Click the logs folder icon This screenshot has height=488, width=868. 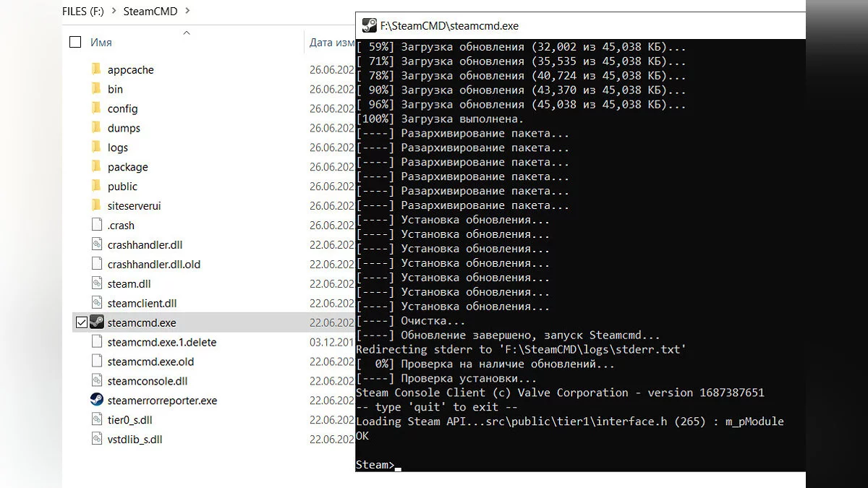tap(96, 147)
